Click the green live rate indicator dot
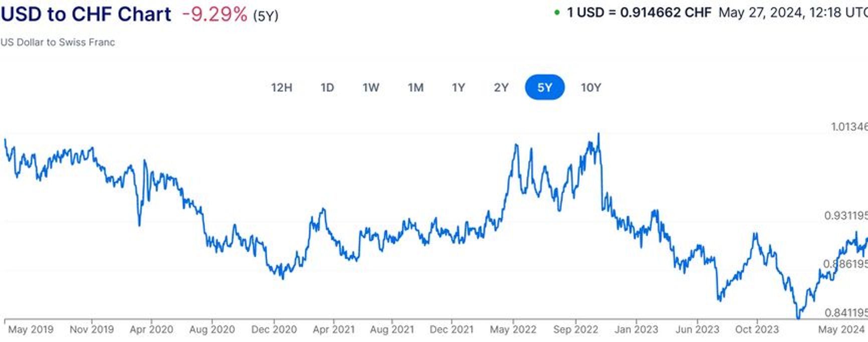Viewport: 868px width, 342px height. (x=556, y=11)
